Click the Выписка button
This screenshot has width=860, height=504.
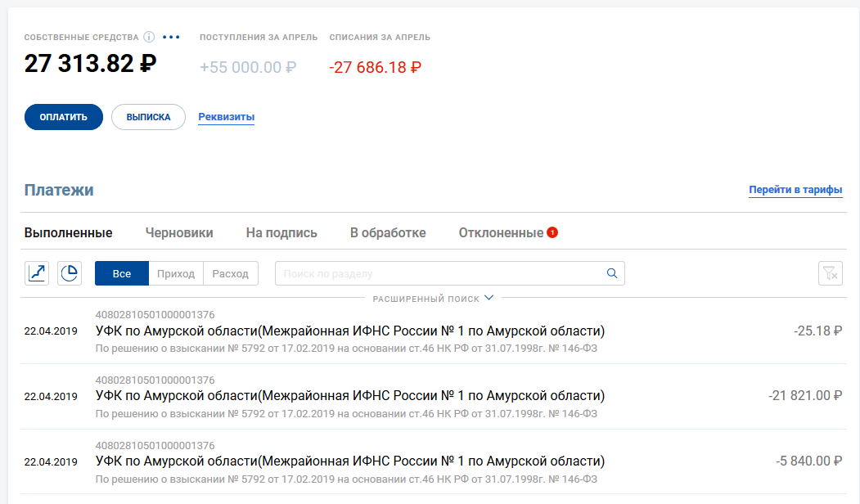coord(148,117)
